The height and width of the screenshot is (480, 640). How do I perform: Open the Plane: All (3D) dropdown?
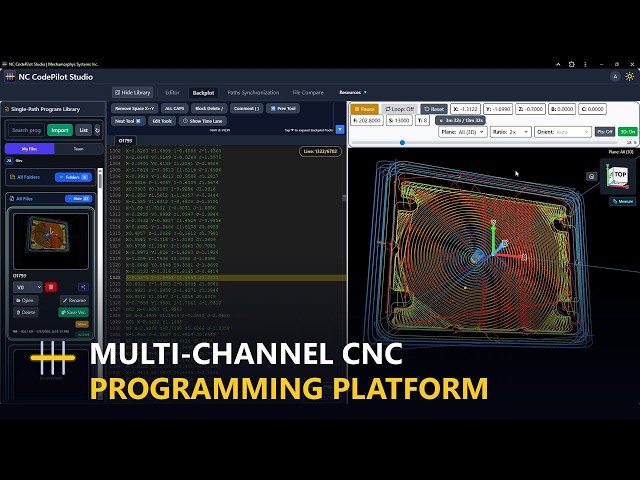click(x=462, y=132)
